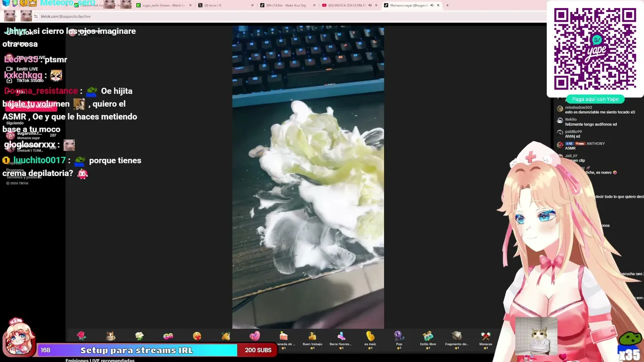This screenshot has height=362, width=644.
Task: Close the sugar_ser0o Stream tab
Action: [x=190, y=6]
